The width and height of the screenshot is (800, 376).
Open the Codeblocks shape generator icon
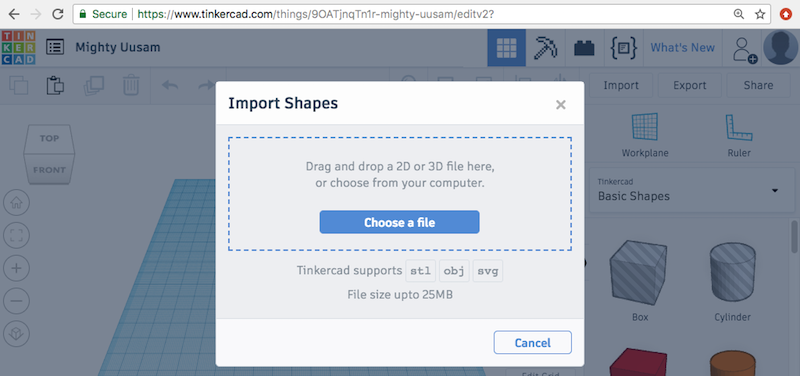point(623,48)
